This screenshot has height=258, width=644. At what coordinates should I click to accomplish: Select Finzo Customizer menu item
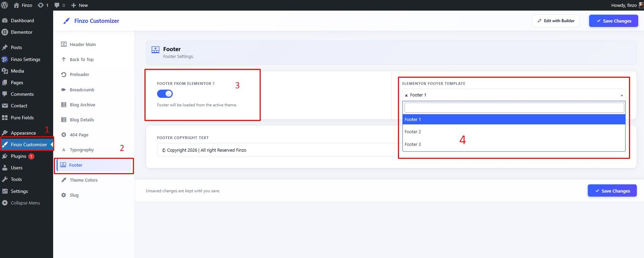(27, 144)
